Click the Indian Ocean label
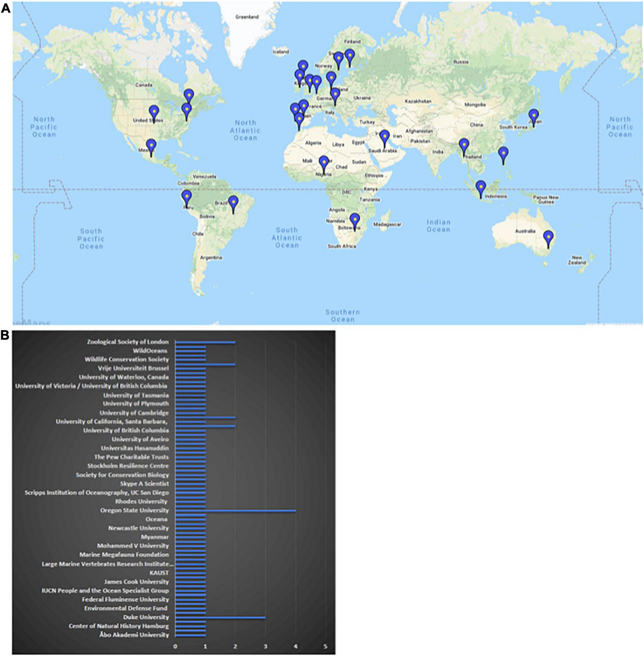Image resolution: width=644 pixels, height=656 pixels. [438, 226]
